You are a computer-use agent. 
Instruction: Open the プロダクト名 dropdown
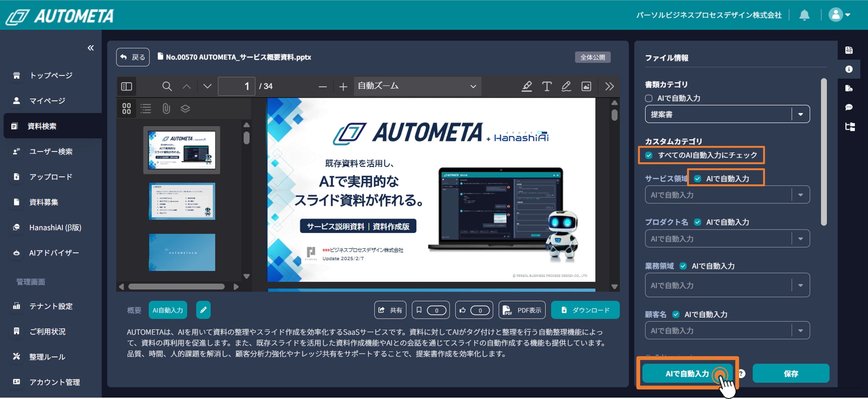pos(727,239)
